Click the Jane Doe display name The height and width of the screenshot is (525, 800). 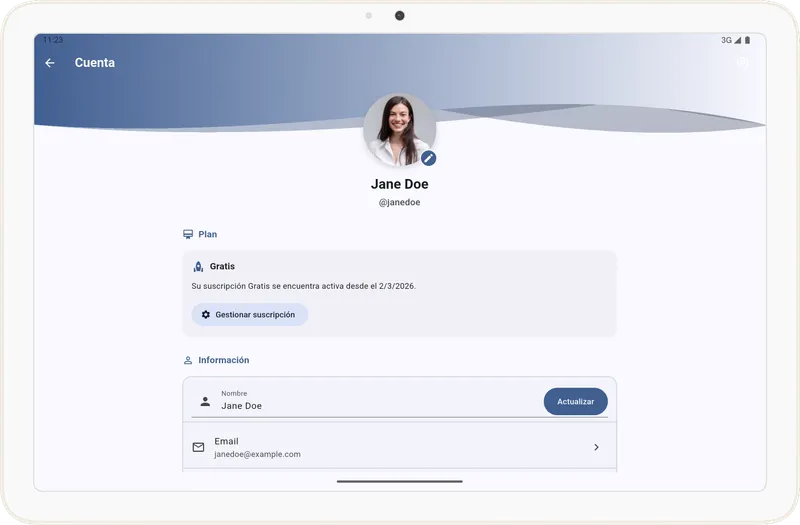(x=399, y=184)
